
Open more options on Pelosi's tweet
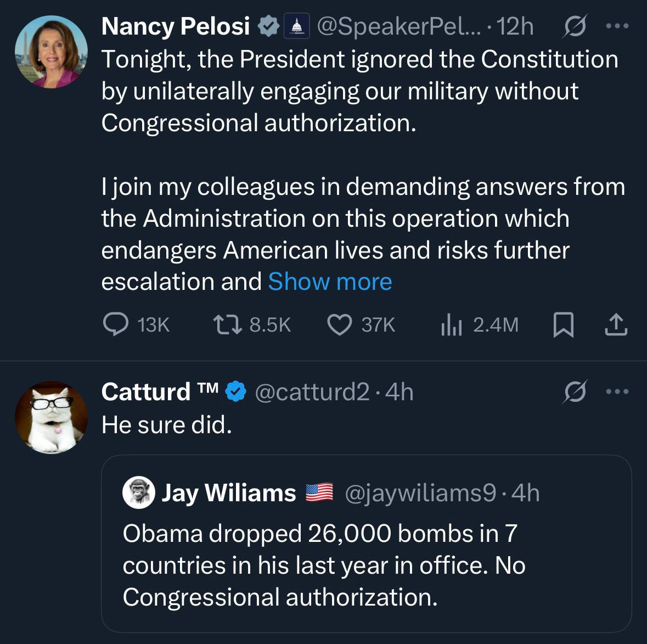617,26
